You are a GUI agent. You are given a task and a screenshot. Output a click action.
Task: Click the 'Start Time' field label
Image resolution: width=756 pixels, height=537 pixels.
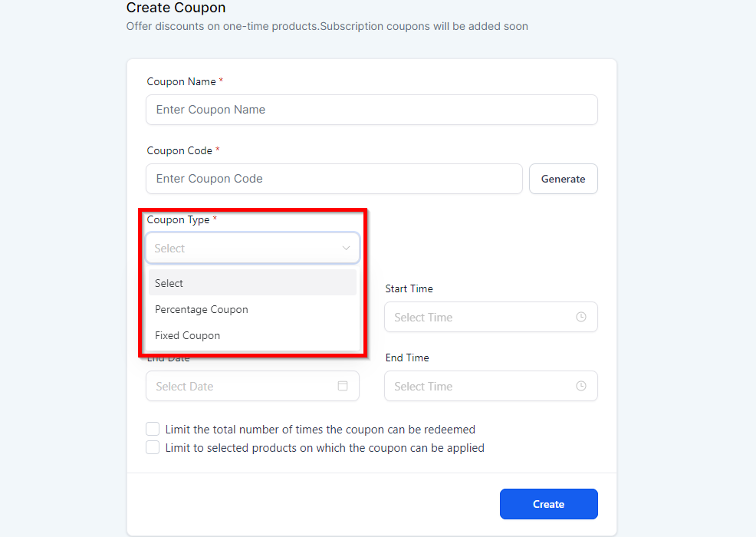(409, 289)
